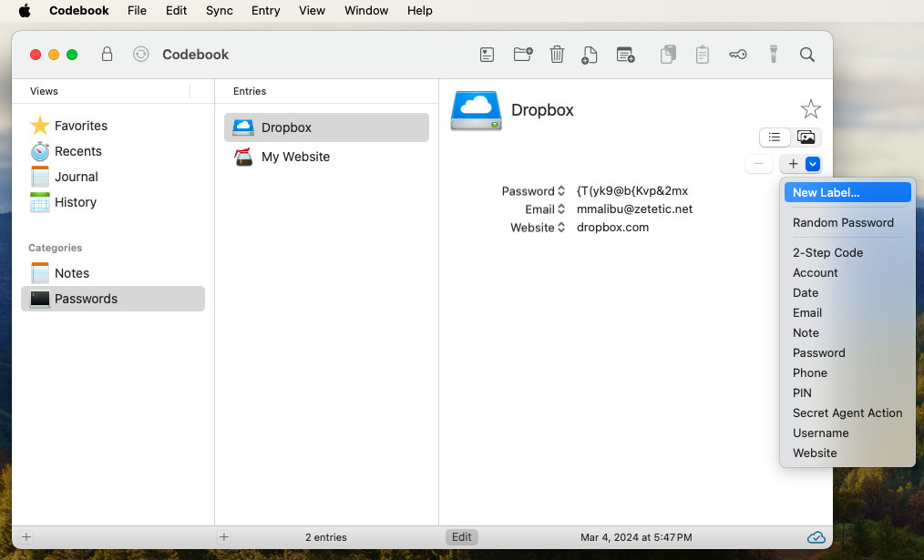Image resolution: width=924 pixels, height=560 pixels.
Task: Open the Edit menu in menu bar
Action: pyautogui.click(x=176, y=11)
